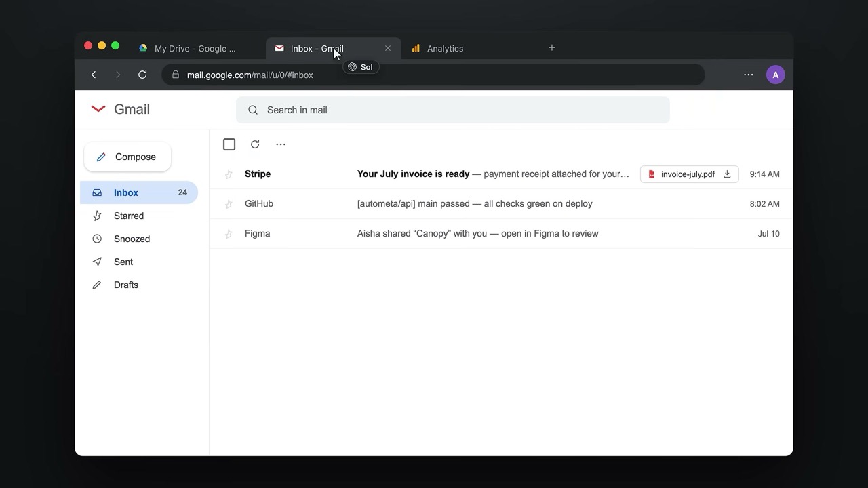
Task: Open the Stripe July invoice email
Action: (x=501, y=174)
